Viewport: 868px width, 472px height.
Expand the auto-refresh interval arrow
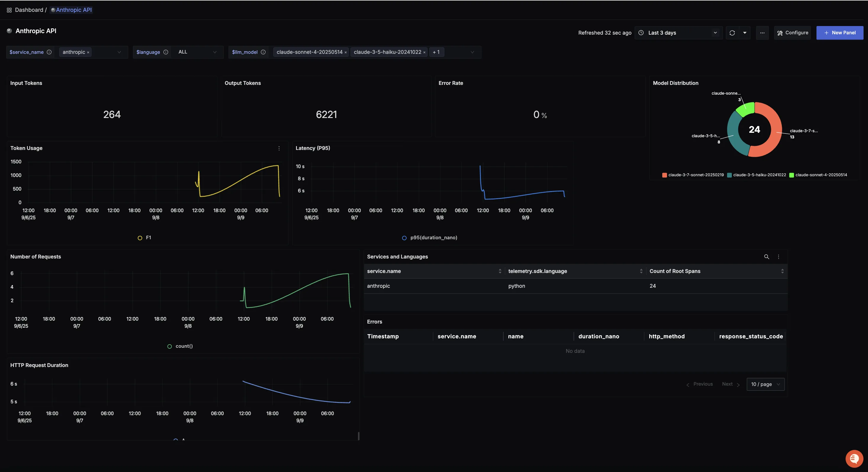745,33
